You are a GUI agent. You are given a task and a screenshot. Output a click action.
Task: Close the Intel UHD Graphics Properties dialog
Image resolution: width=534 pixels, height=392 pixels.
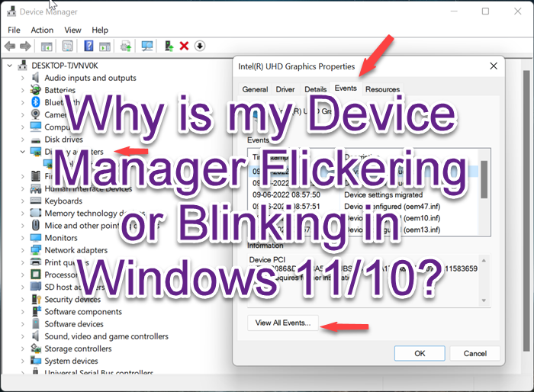click(x=494, y=66)
